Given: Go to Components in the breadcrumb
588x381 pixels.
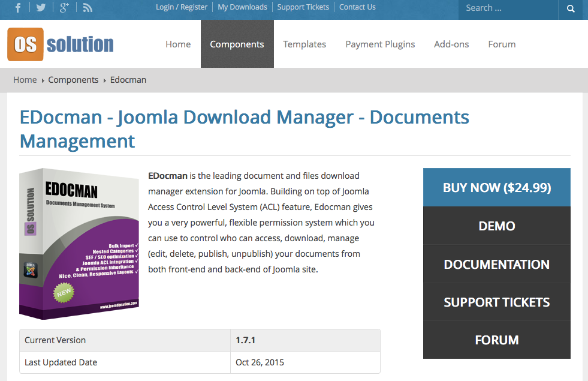Looking at the screenshot, I should click(73, 80).
